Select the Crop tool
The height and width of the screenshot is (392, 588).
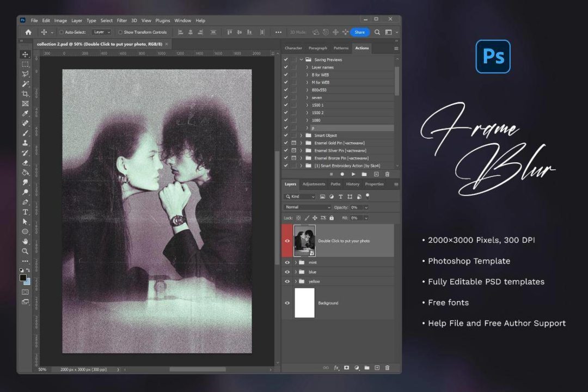click(x=25, y=94)
